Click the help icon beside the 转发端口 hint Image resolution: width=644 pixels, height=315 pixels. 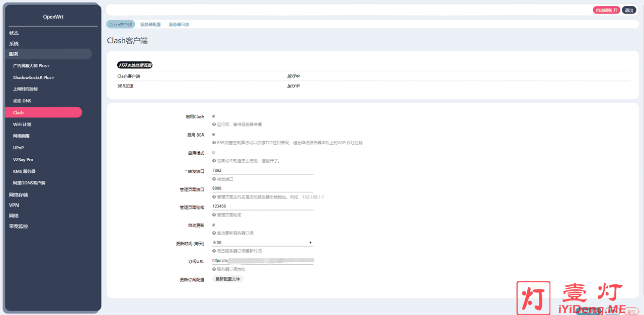point(214,179)
